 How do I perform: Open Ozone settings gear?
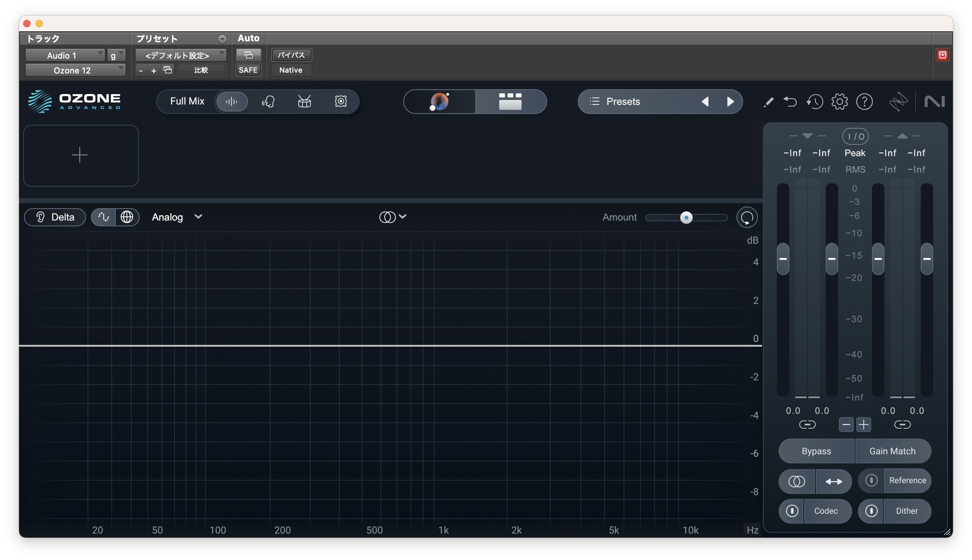839,102
